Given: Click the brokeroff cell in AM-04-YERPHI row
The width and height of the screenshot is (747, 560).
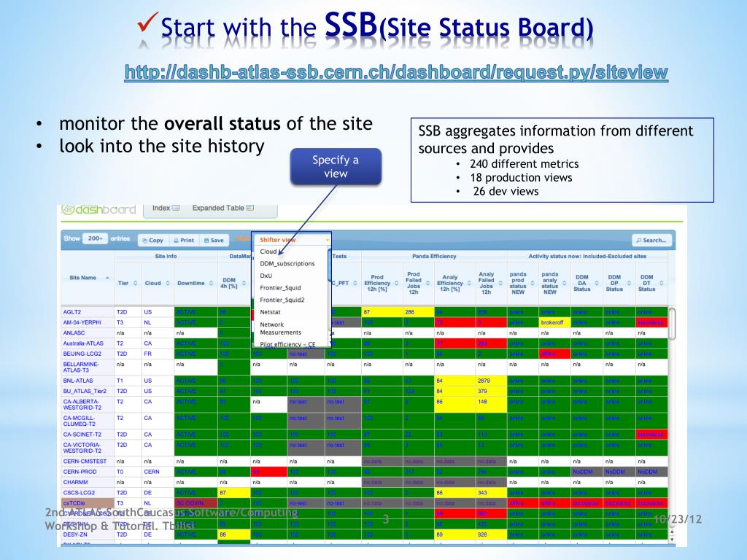Looking at the screenshot, I should (554, 323).
